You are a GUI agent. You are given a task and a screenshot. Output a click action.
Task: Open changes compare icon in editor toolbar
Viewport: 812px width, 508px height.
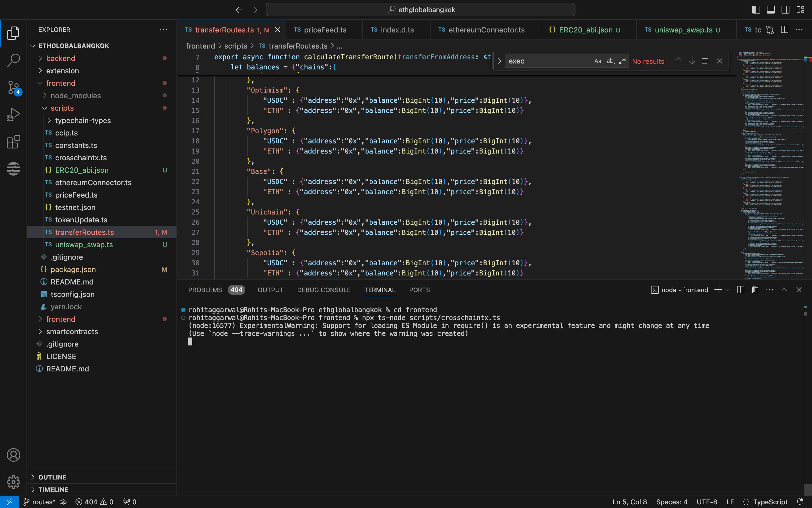click(770, 30)
